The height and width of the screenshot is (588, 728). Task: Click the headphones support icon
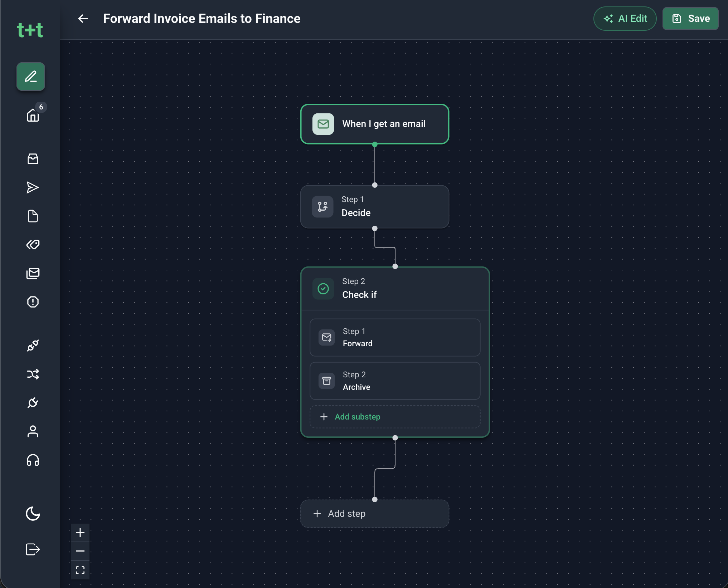click(x=33, y=460)
